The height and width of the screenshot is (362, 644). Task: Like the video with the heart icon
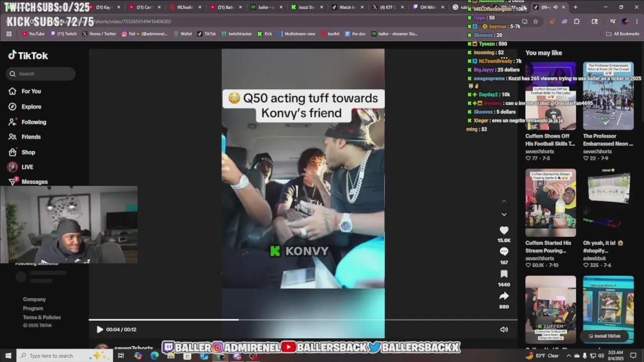pyautogui.click(x=504, y=230)
